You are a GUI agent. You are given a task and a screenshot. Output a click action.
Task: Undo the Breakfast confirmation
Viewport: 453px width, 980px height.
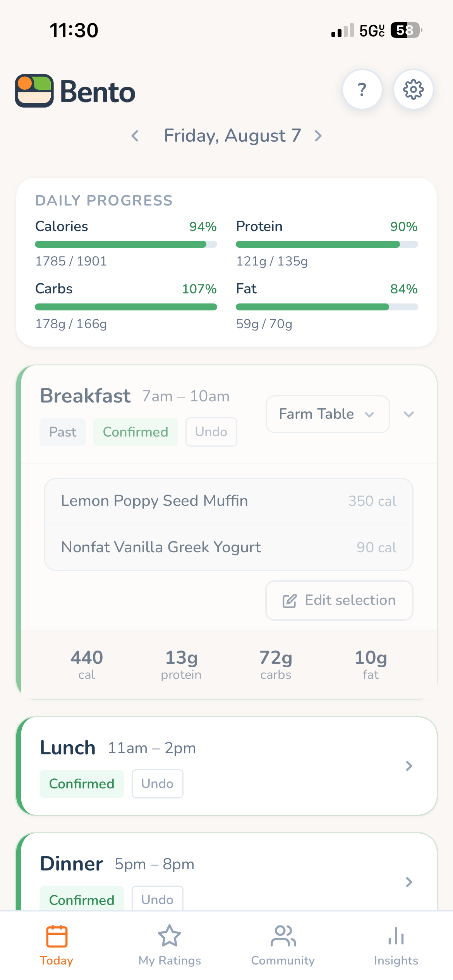point(211,432)
